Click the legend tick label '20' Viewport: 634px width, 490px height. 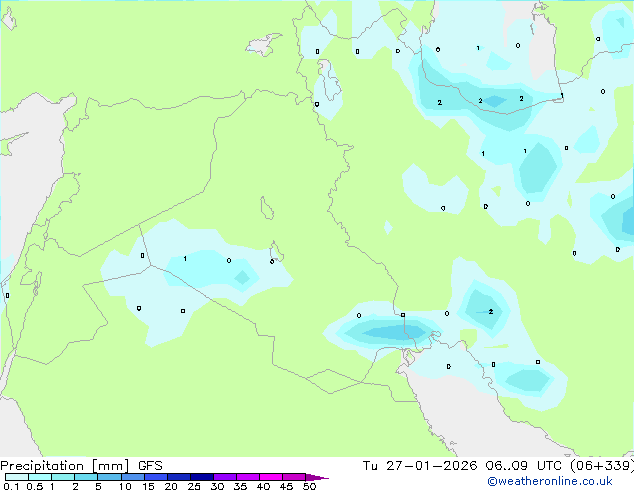pyautogui.click(x=171, y=486)
